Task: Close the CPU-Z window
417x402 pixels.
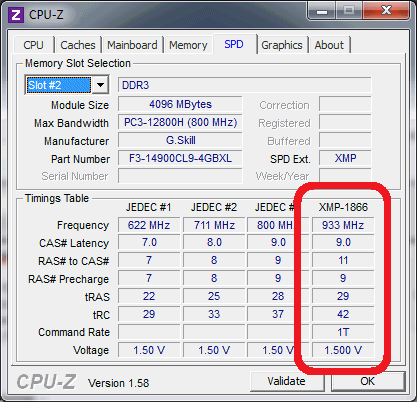Action: coord(386,11)
